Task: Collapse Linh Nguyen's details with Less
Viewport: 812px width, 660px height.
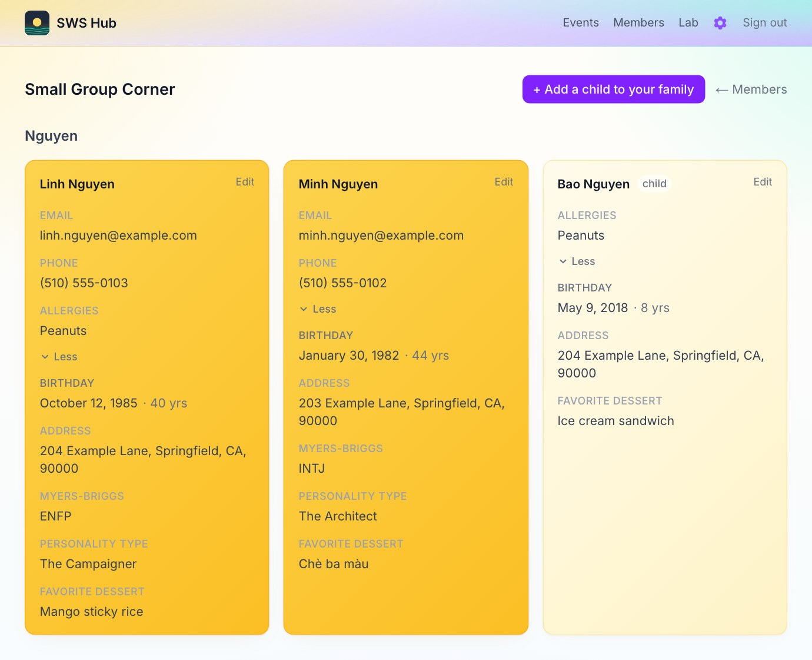Action: pos(59,357)
